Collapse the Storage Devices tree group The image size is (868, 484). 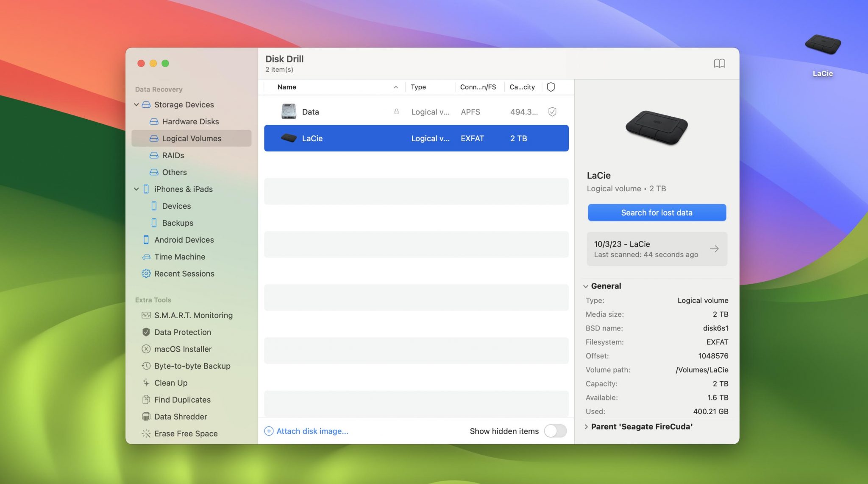[136, 104]
